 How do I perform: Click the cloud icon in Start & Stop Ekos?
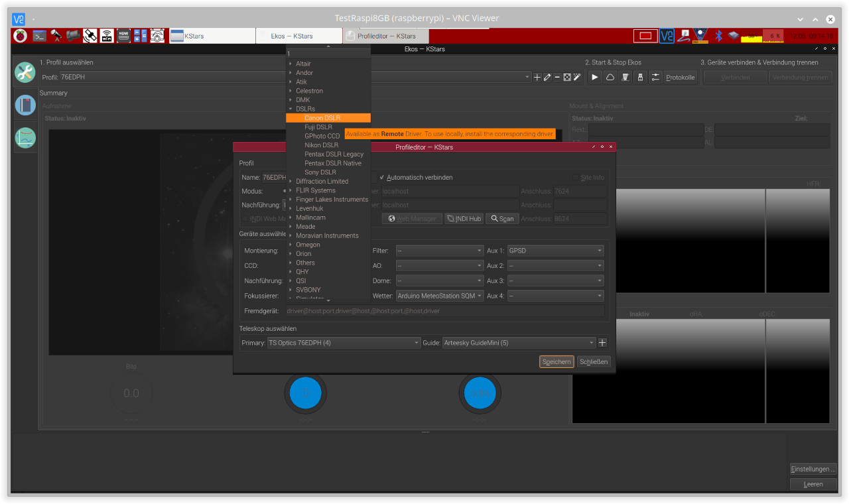point(610,78)
